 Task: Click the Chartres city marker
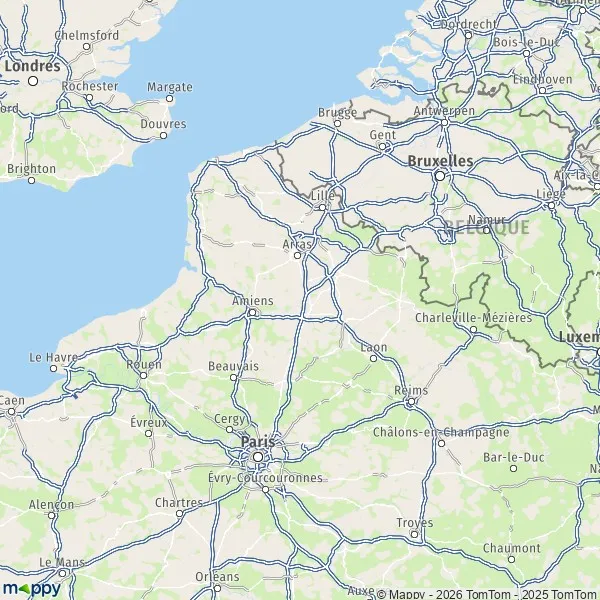click(x=179, y=514)
